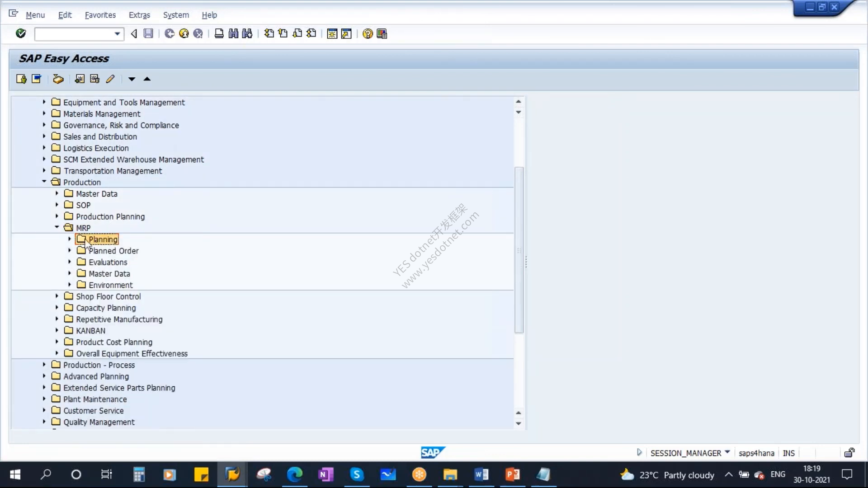Go to Previous Page icon
Viewport: 868px width, 488px height.
pos(283,33)
